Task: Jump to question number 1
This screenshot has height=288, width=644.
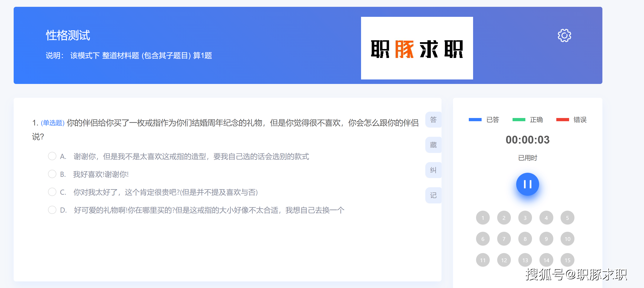Action: pos(482,218)
